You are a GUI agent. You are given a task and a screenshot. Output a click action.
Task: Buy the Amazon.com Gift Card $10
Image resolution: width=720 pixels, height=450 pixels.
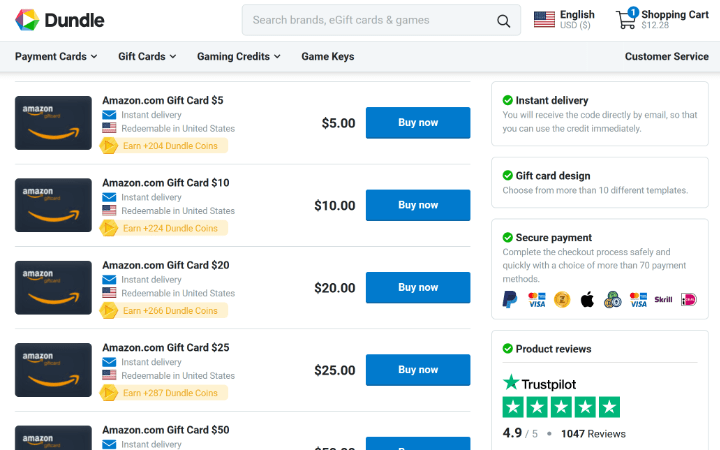(x=418, y=205)
